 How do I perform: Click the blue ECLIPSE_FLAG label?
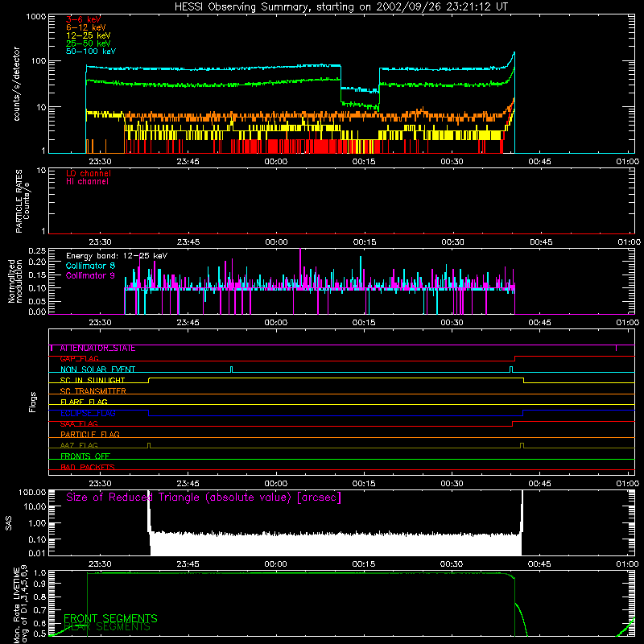pos(88,413)
